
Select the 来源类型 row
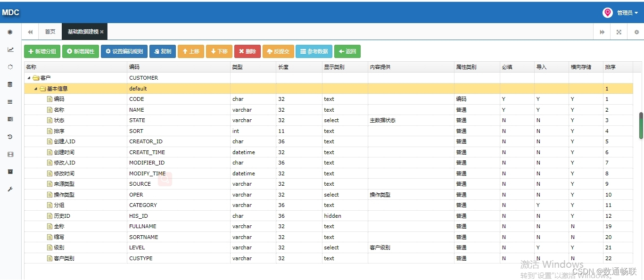click(329, 184)
